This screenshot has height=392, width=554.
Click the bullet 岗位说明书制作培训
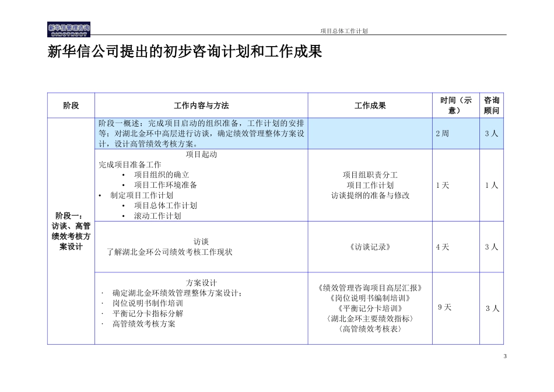click(148, 304)
